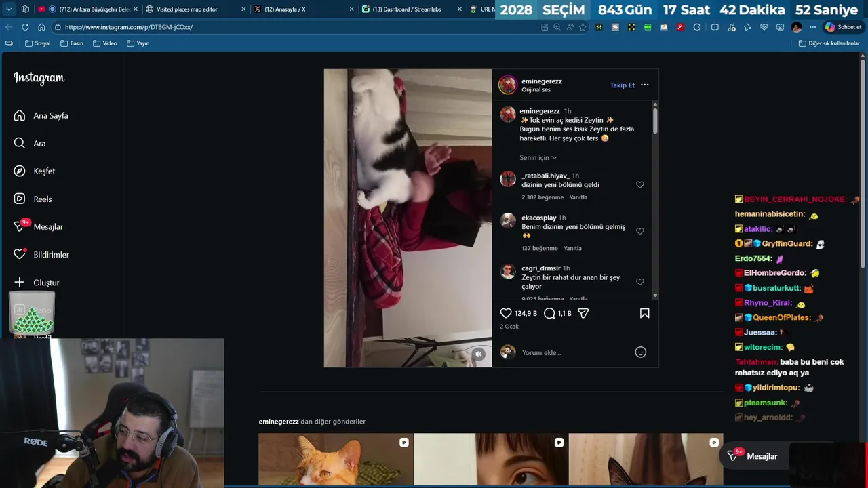This screenshot has width=868, height=488.
Task: Close the Visited places map editor tab
Action: tap(243, 9)
